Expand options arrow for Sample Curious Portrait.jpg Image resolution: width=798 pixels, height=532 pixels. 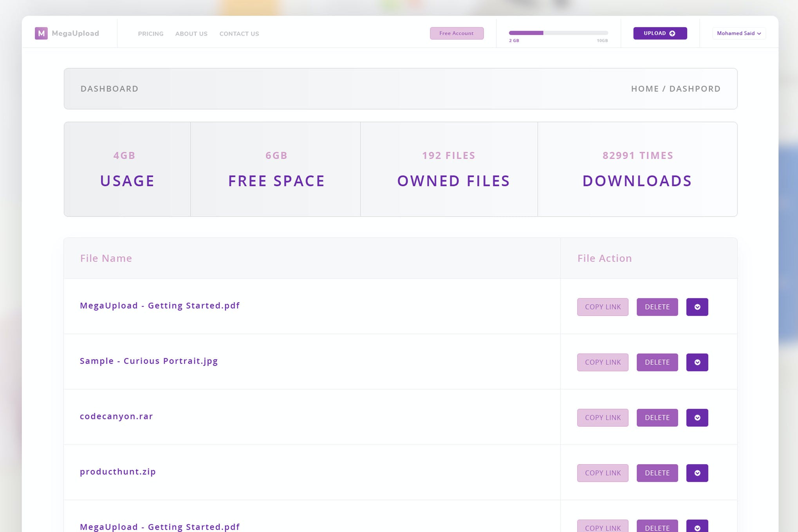tap(697, 362)
